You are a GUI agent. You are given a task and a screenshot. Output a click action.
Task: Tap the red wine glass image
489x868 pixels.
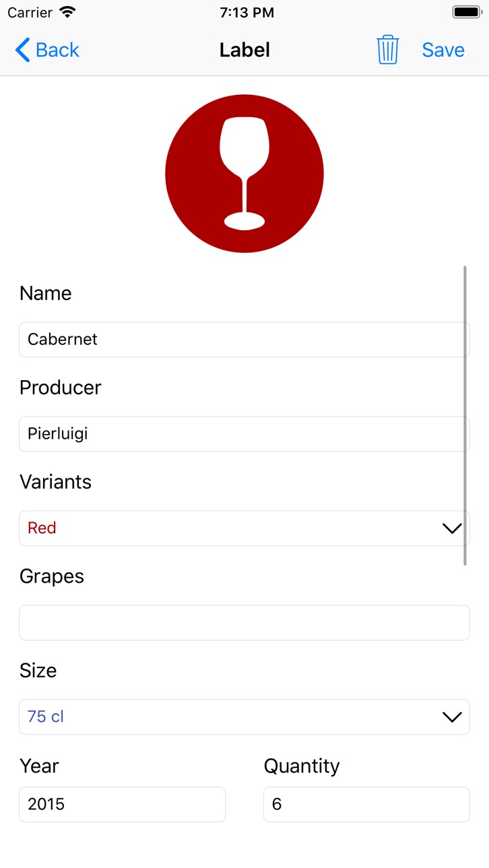pyautogui.click(x=244, y=174)
